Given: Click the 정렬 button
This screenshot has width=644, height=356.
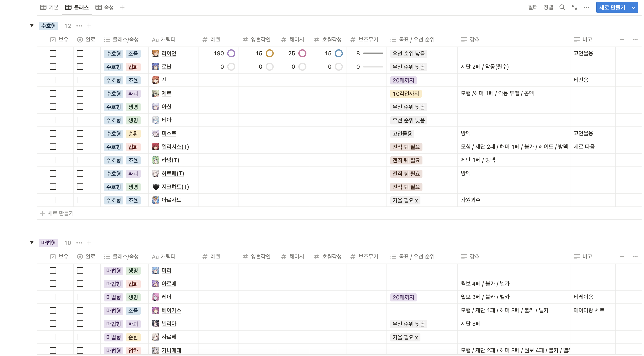Looking at the screenshot, I should coord(548,7).
